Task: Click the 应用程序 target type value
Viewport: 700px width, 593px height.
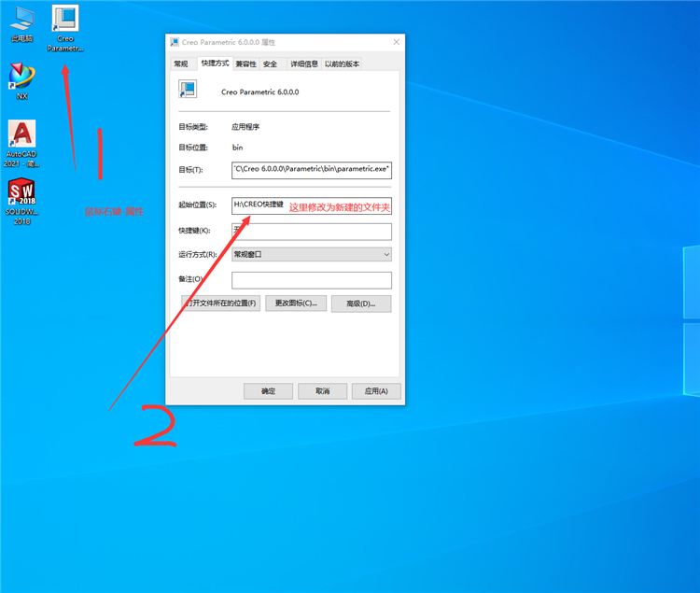Action: (x=245, y=127)
